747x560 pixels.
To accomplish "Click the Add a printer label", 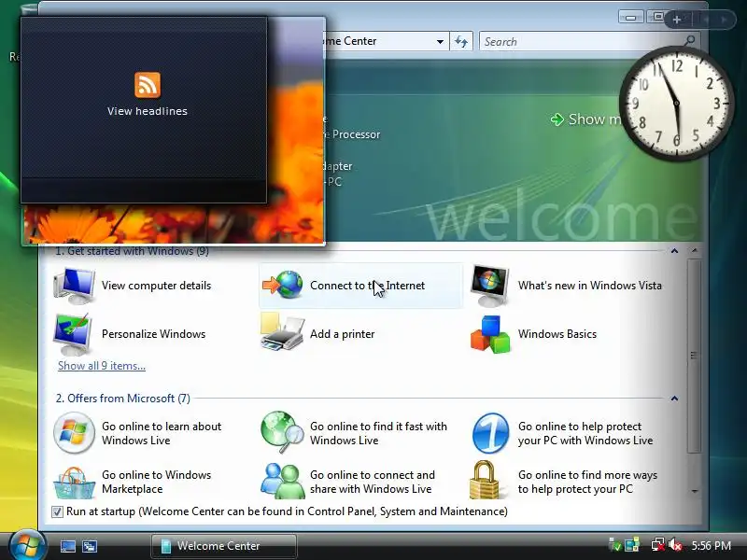I will tap(343, 334).
